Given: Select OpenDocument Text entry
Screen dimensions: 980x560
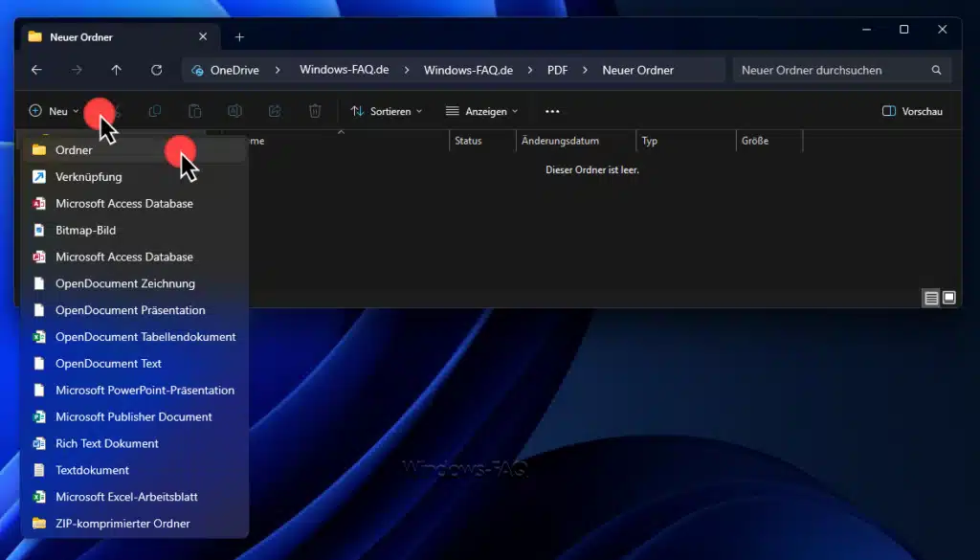Looking at the screenshot, I should click(134, 363).
